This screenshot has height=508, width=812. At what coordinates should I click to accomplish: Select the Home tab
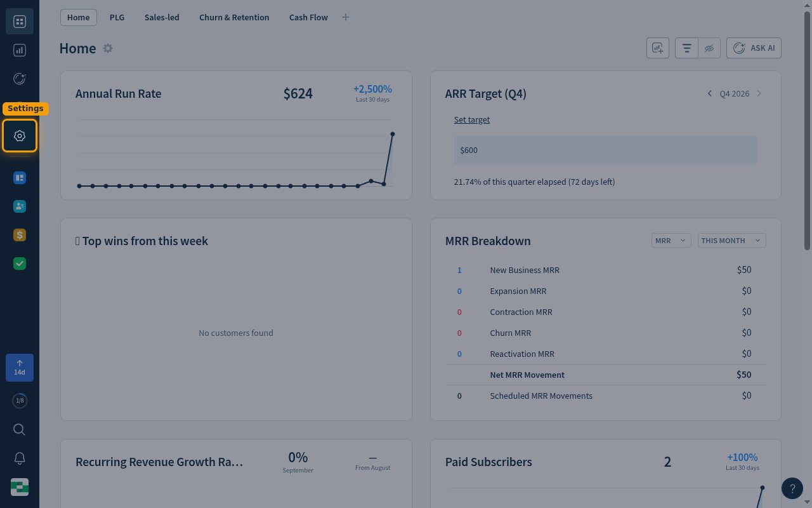79,17
